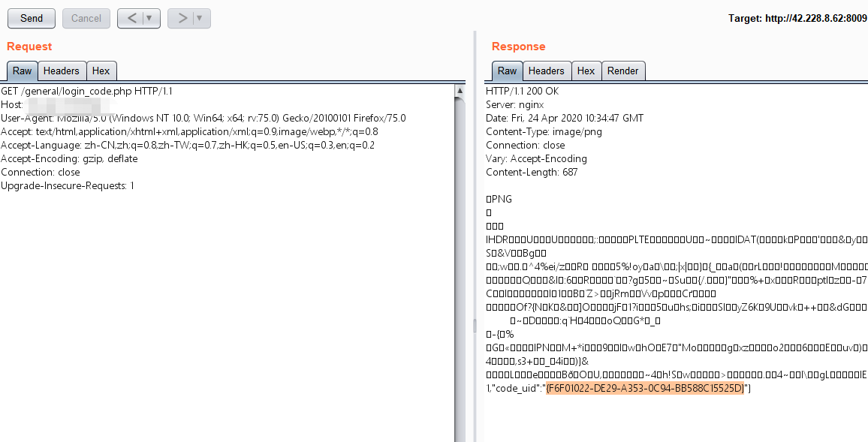This screenshot has height=442, width=868.
Task: Click the Content-Length: 687 line
Action: (x=532, y=172)
